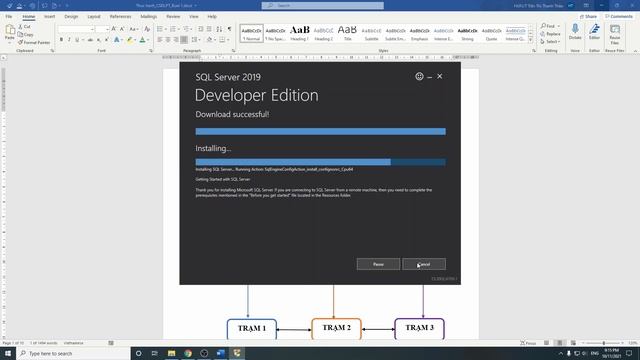Switch to the Layout ribbon tab
Image resolution: width=640 pixels, height=360 pixels.
point(94,16)
